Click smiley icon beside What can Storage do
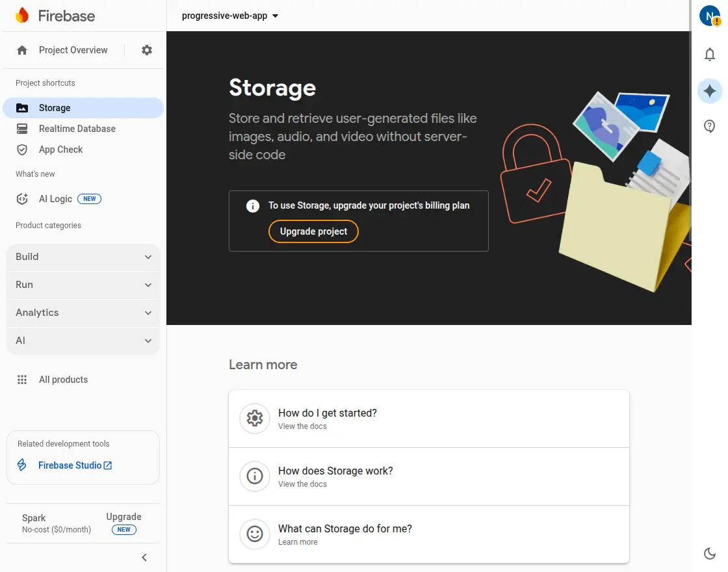Viewport: 728px width, 572px height. pos(254,534)
